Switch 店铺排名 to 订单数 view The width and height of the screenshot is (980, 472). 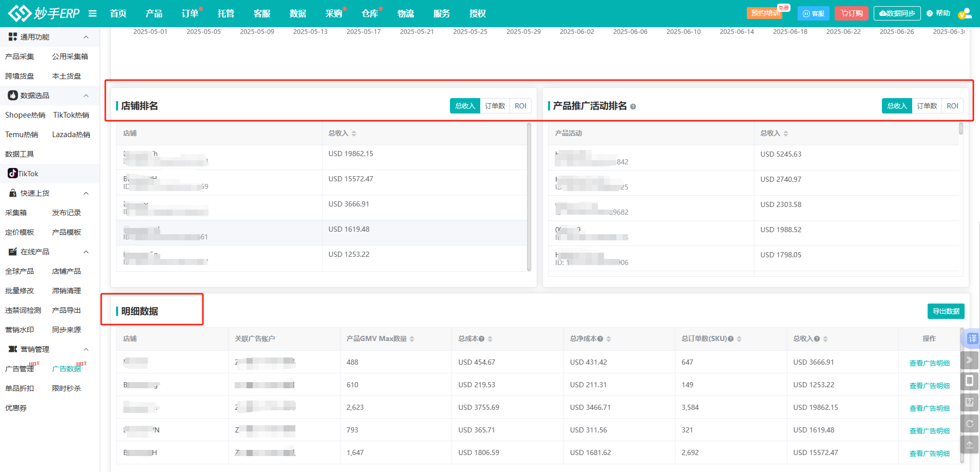(x=495, y=106)
